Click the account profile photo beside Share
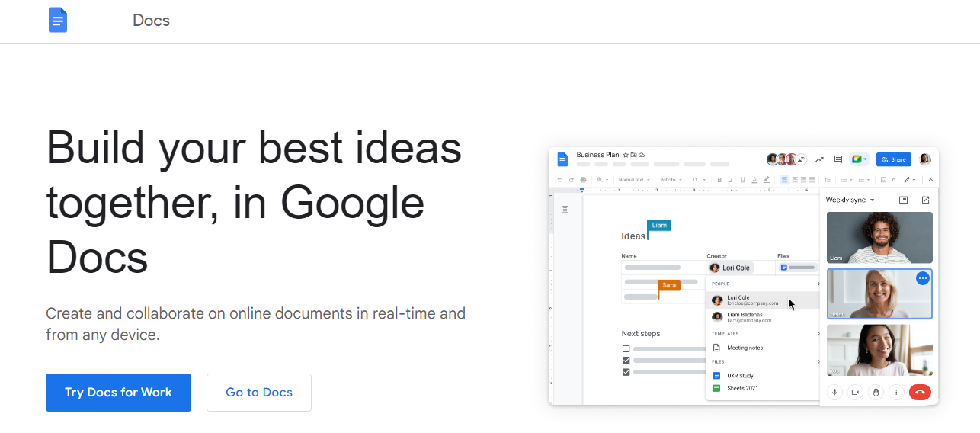The image size is (980, 433). point(925,159)
